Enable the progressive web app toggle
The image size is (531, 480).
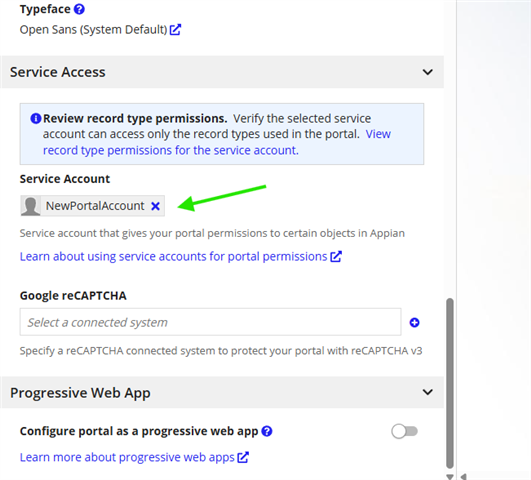click(x=404, y=431)
